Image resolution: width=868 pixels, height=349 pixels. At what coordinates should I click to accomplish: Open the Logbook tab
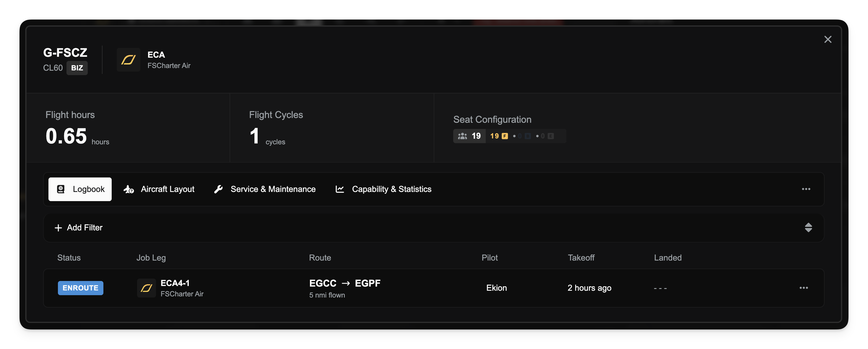(x=80, y=189)
